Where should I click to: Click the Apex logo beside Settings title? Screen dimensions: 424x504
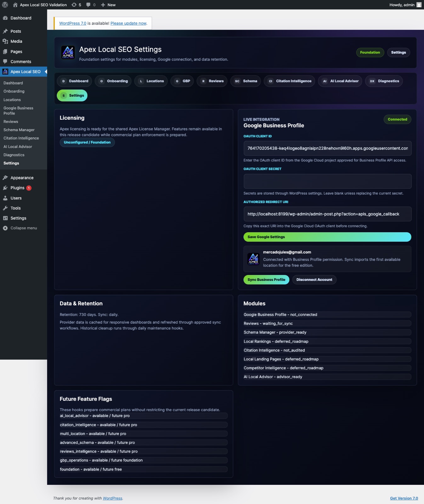pyautogui.click(x=68, y=52)
